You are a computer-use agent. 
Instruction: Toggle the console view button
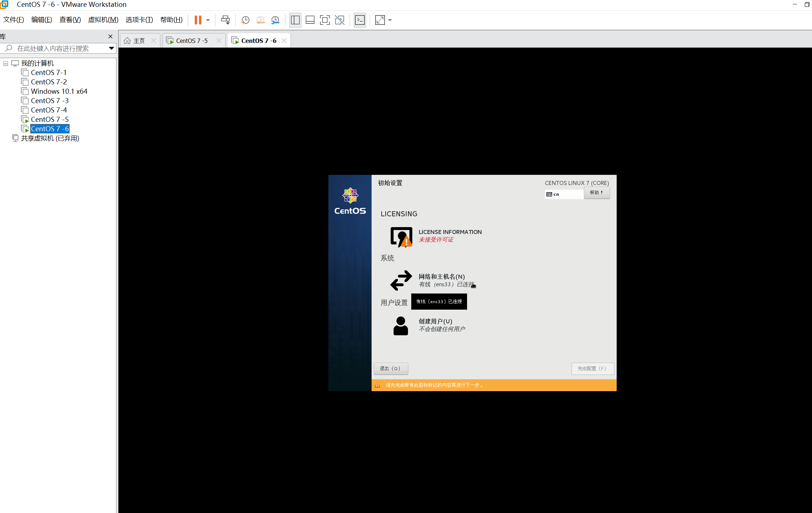point(360,20)
